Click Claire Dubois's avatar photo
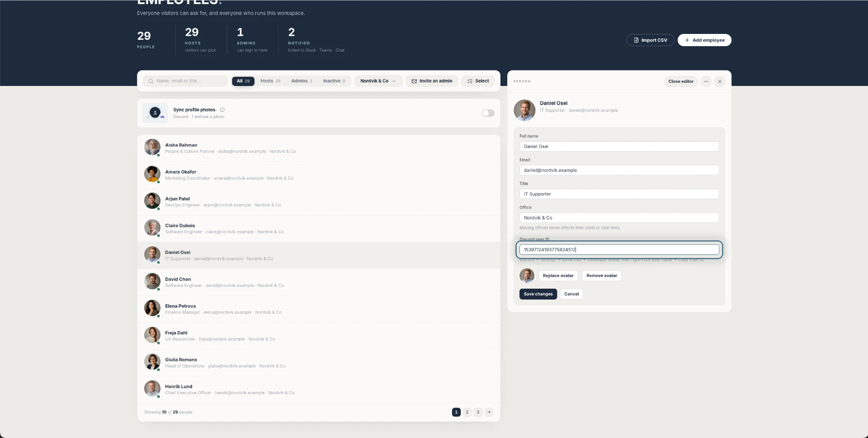Image resolution: width=868 pixels, height=438 pixels. [152, 228]
